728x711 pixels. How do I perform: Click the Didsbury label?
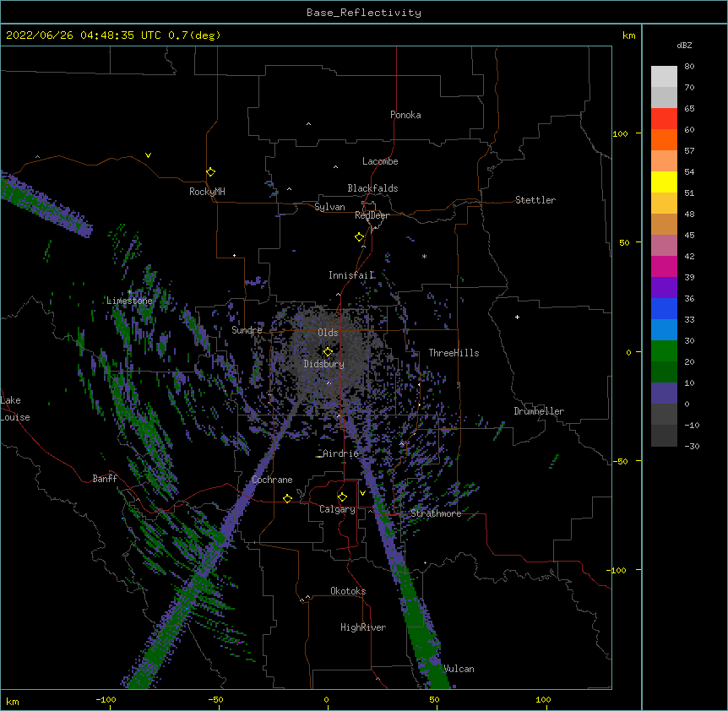(x=324, y=364)
